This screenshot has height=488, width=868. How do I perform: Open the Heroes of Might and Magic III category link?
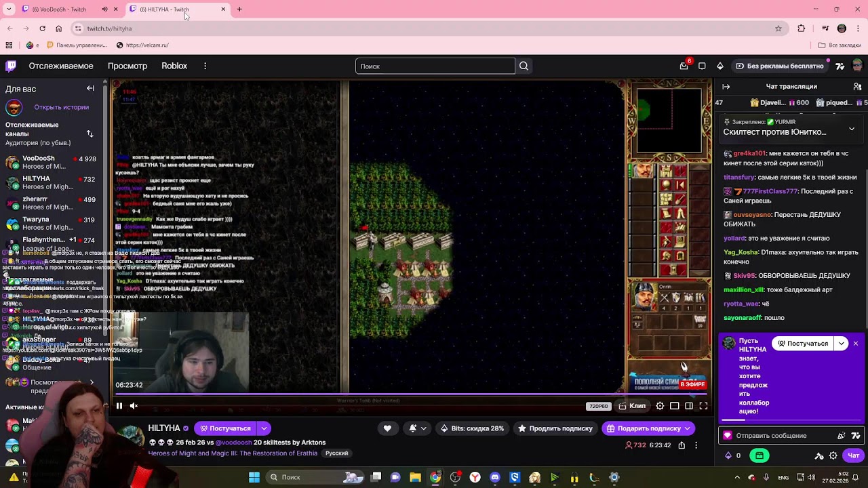pyautogui.click(x=233, y=453)
